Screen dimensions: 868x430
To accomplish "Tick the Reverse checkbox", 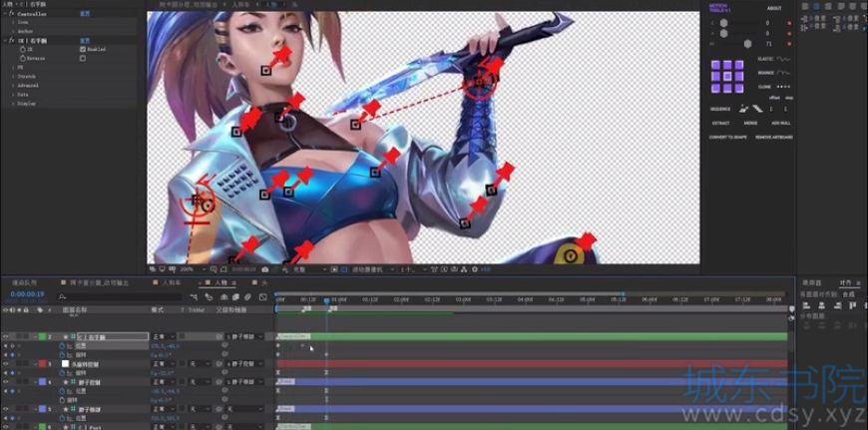I will [x=83, y=58].
